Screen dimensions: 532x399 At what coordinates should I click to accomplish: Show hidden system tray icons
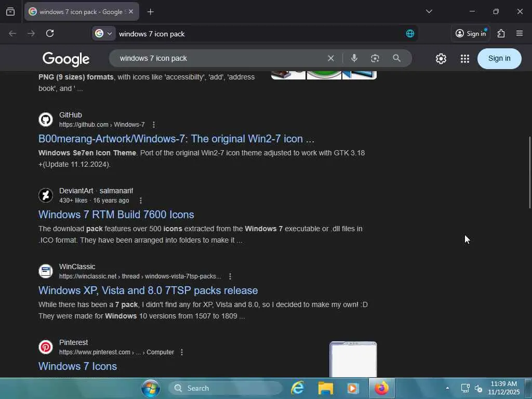tap(447, 388)
